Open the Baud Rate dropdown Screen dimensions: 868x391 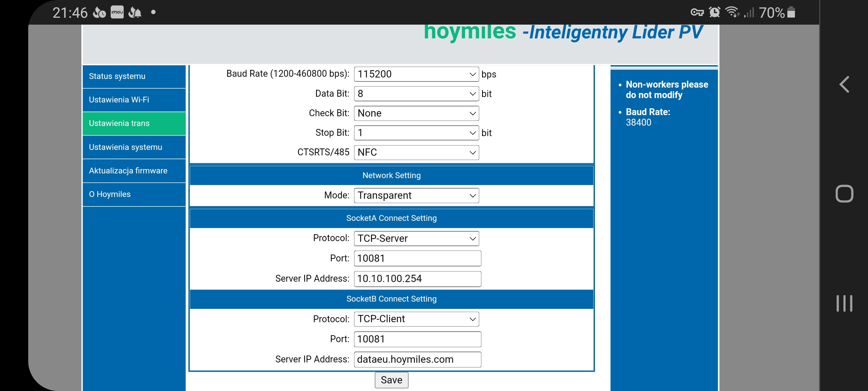click(x=416, y=74)
